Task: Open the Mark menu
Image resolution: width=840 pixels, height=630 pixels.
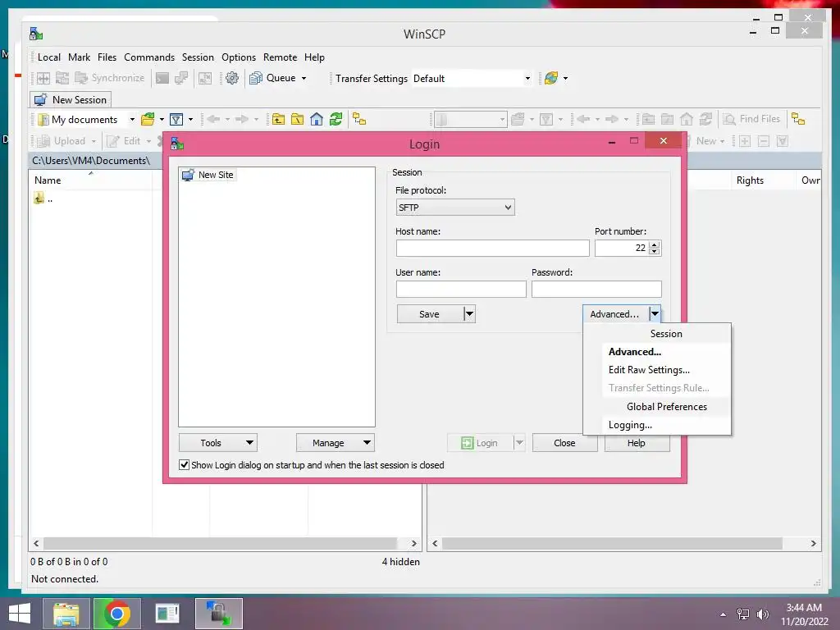Action: pyautogui.click(x=80, y=57)
